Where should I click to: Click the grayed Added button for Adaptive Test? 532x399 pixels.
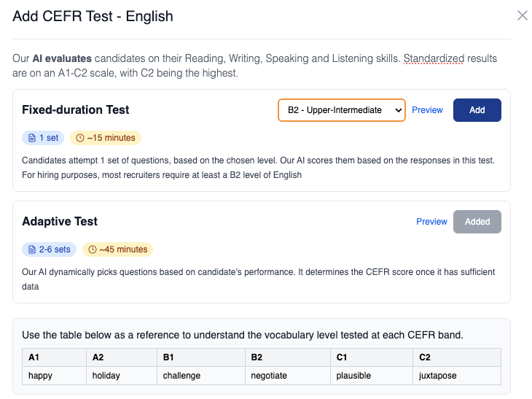(x=477, y=222)
